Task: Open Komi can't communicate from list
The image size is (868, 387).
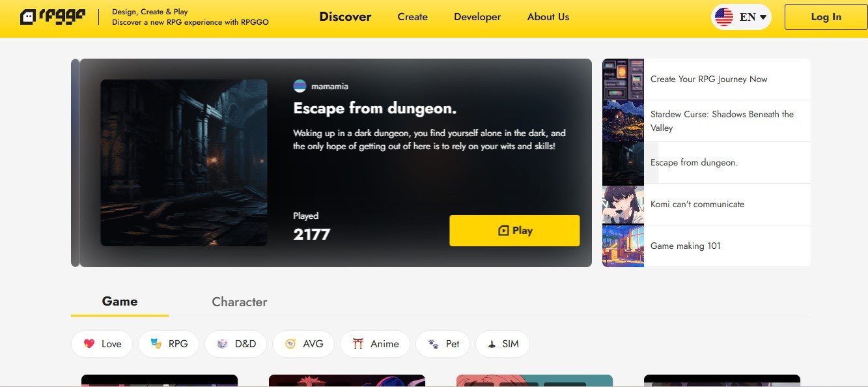Action: [707, 205]
